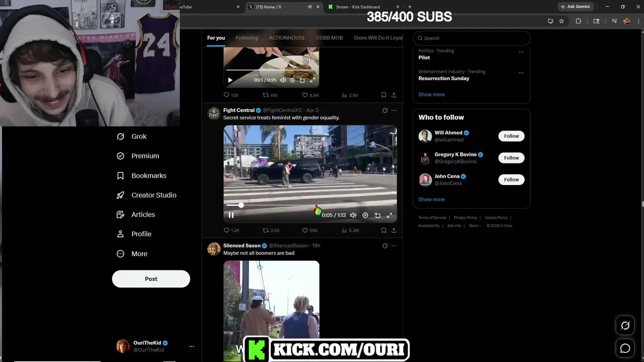Follow John Cena
The image size is (644, 362).
click(x=511, y=179)
